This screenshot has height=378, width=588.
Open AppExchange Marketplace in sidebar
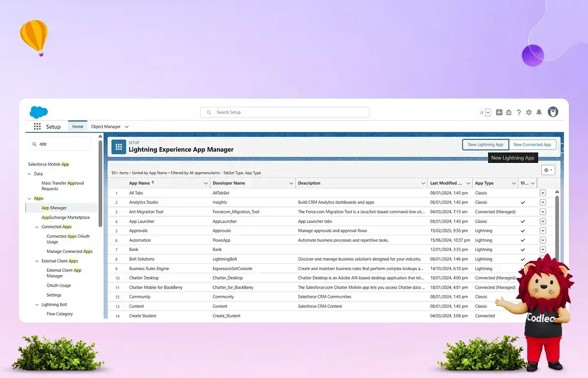(x=66, y=217)
